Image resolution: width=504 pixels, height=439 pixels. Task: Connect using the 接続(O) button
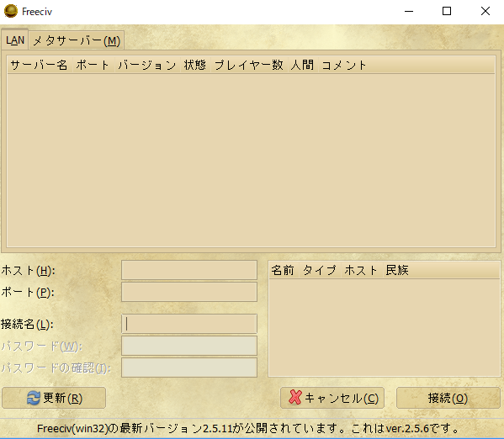tap(448, 398)
